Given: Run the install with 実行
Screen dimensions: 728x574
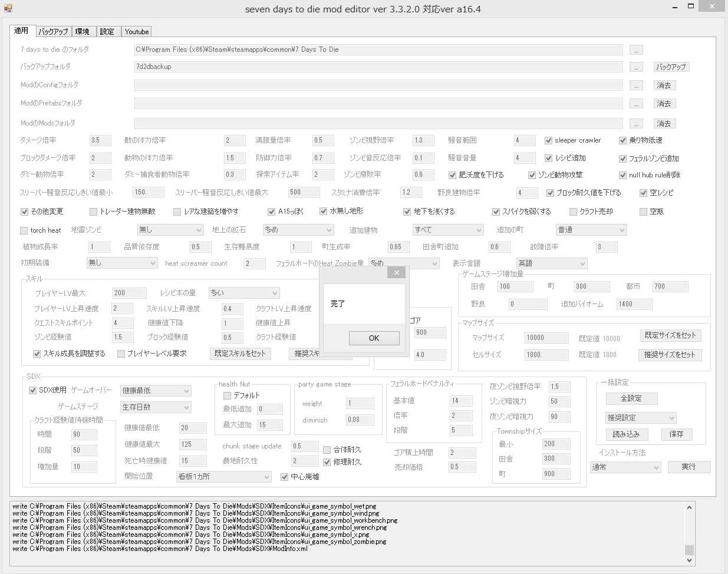Looking at the screenshot, I should pyautogui.click(x=689, y=467).
